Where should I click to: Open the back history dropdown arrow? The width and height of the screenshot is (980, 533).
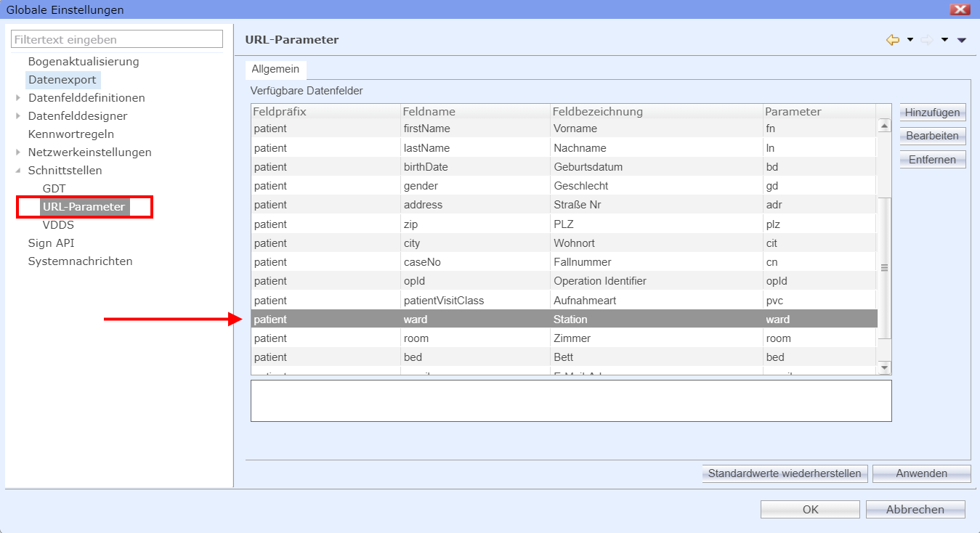(x=910, y=40)
